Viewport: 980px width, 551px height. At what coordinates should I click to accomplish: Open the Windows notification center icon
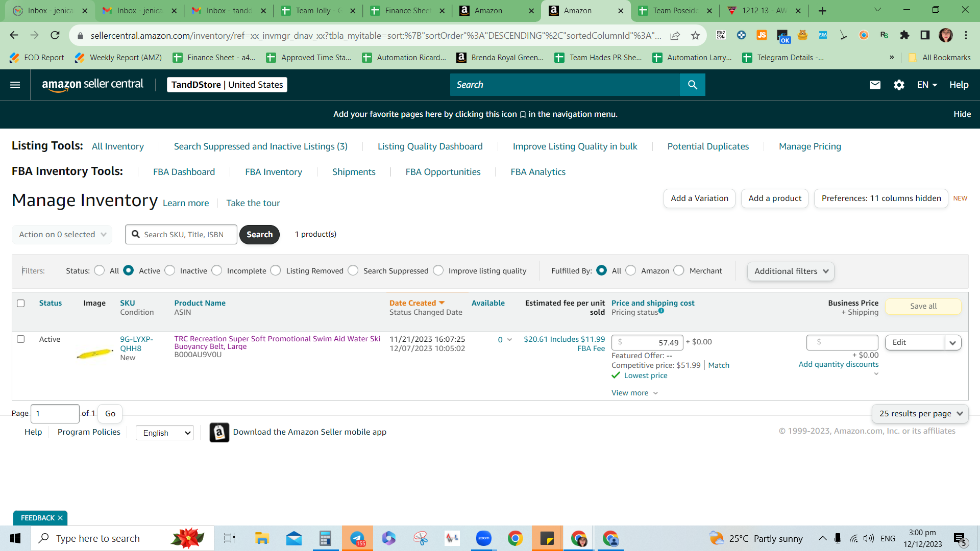(960, 538)
